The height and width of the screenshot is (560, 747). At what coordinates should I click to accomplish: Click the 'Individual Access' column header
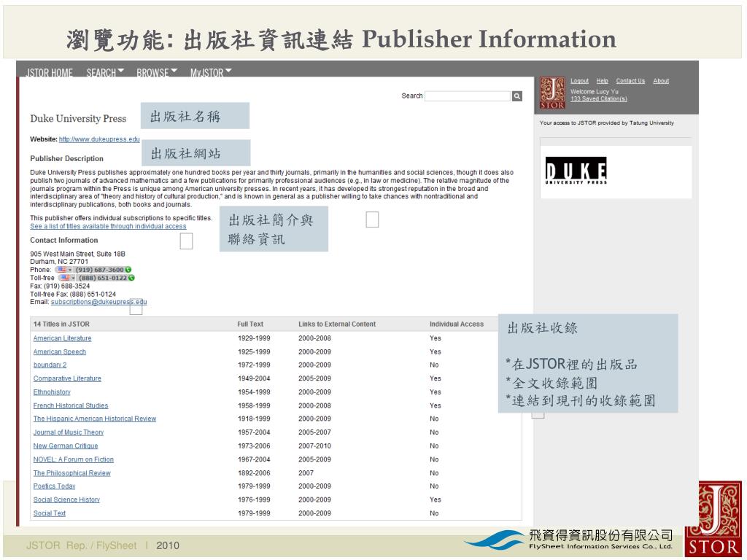tap(457, 324)
